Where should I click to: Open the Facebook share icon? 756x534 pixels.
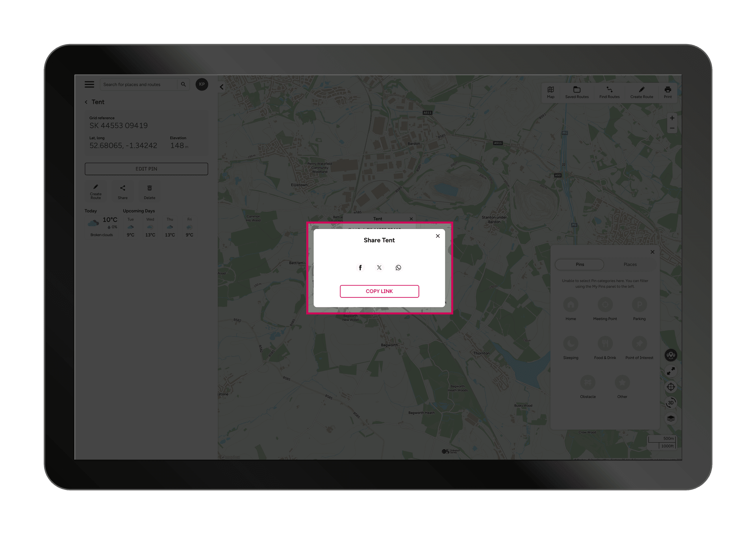tap(360, 267)
